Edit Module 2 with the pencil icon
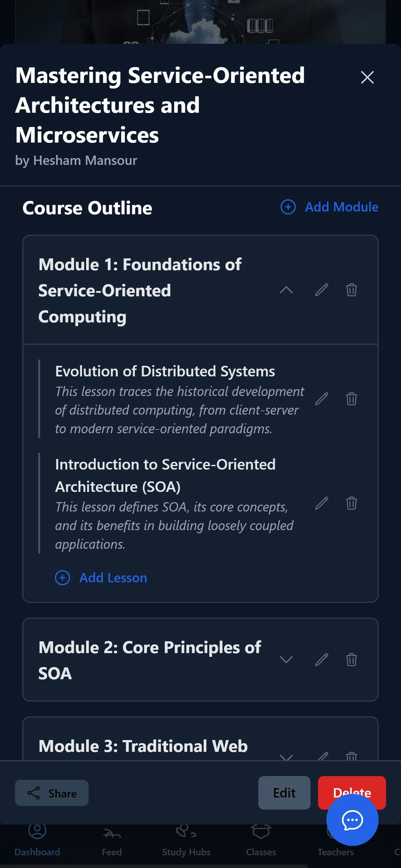 point(321,659)
